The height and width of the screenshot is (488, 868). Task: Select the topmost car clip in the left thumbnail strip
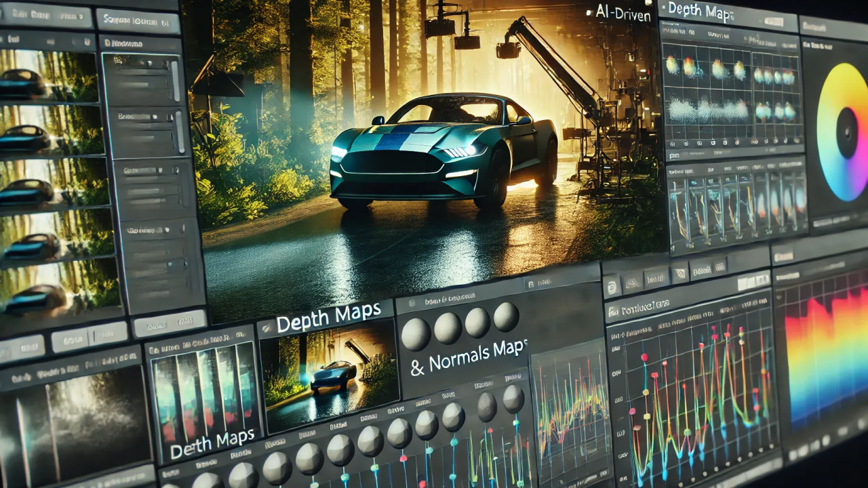(x=48, y=75)
